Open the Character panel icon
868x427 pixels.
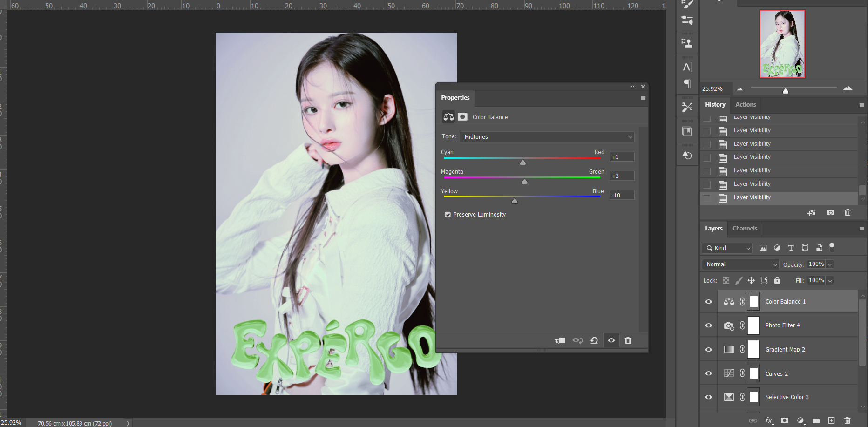[x=687, y=67]
